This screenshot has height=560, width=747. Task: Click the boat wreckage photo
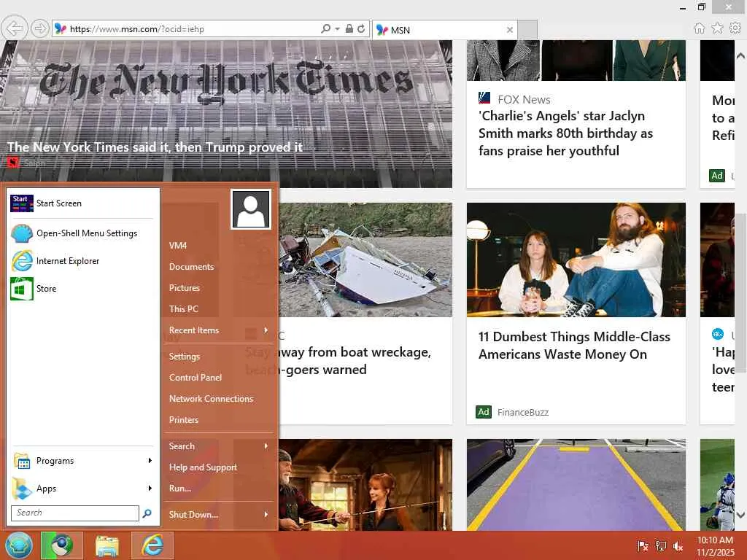click(365, 260)
